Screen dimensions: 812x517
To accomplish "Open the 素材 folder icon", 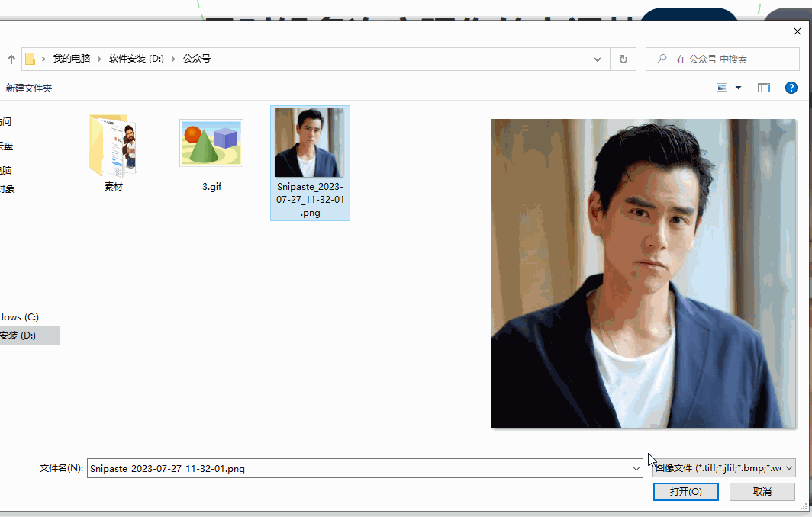I will [113, 145].
